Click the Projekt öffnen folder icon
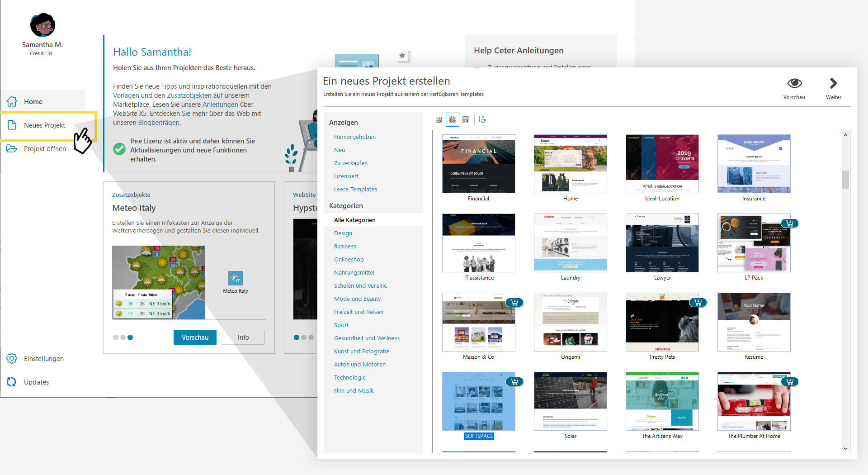The image size is (868, 475). click(12, 149)
